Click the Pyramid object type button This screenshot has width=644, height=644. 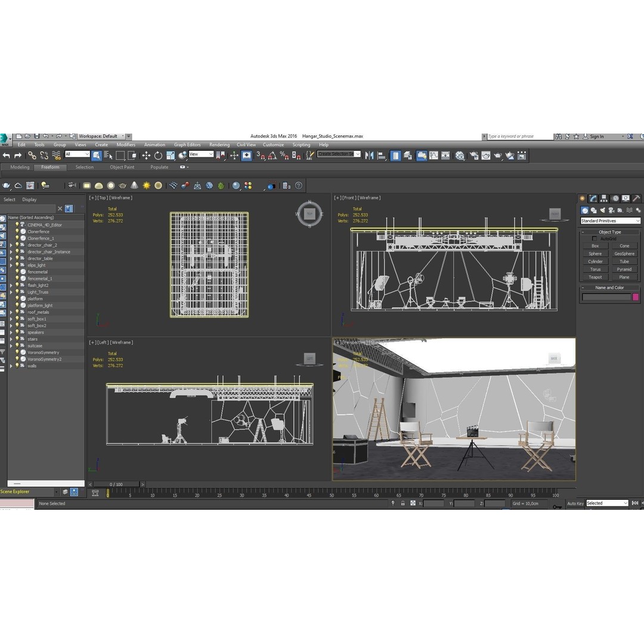[x=624, y=270]
